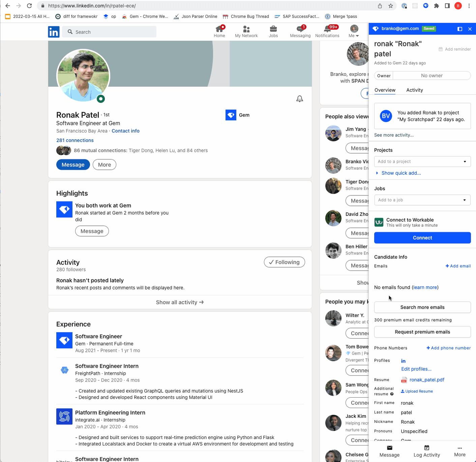Click the Gem sidebar dock-toggle icon
This screenshot has height=462, width=476.
pos(459,29)
